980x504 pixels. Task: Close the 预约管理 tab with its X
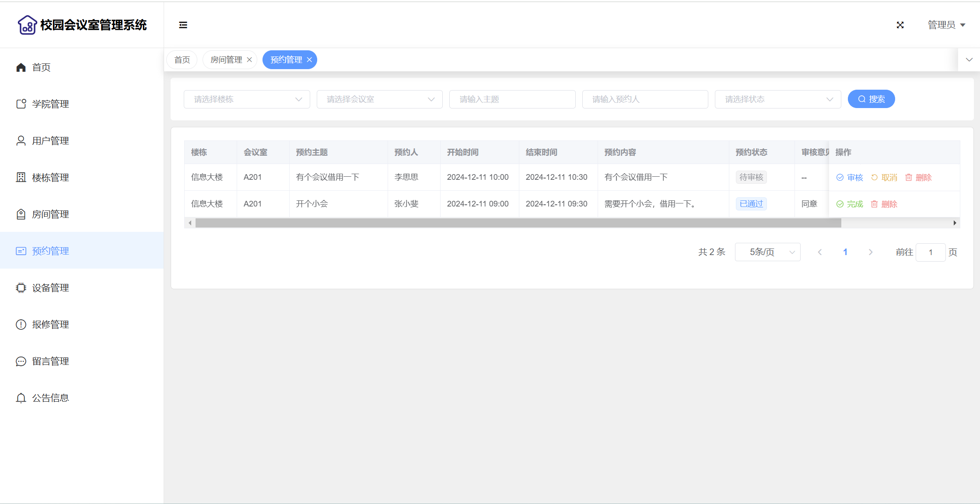coord(309,60)
